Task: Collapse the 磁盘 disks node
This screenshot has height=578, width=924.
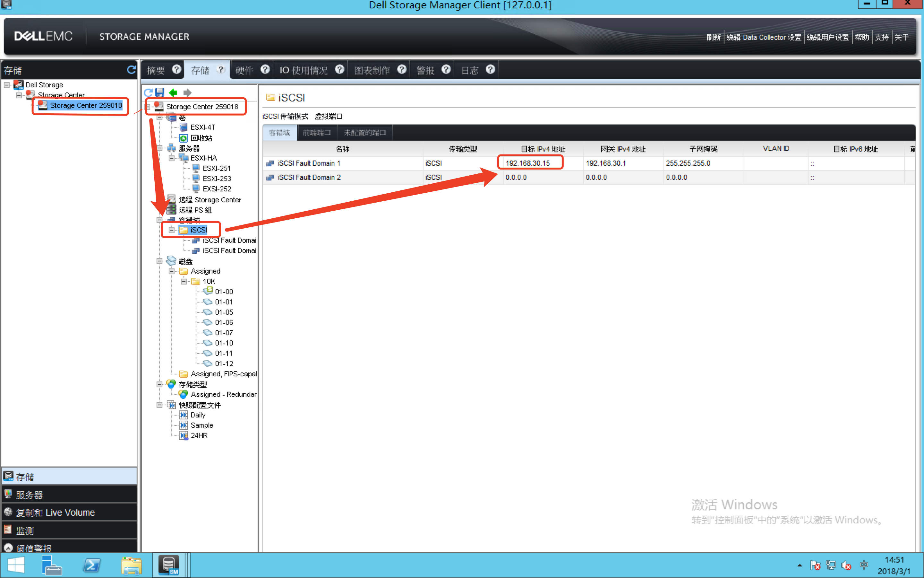Action: 159,261
